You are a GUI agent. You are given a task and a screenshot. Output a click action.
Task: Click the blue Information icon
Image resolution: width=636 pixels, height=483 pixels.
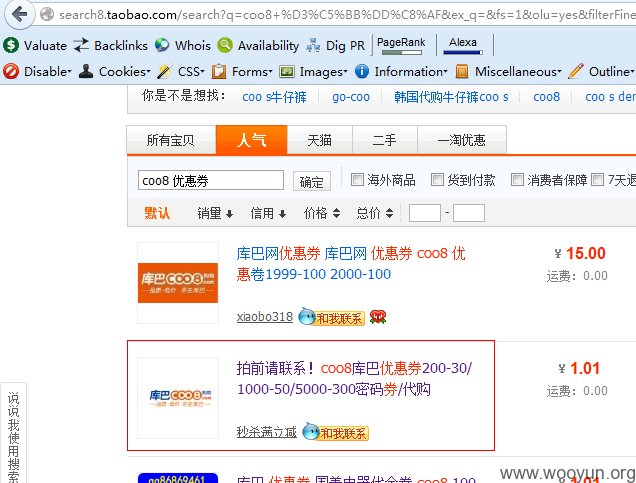point(362,71)
